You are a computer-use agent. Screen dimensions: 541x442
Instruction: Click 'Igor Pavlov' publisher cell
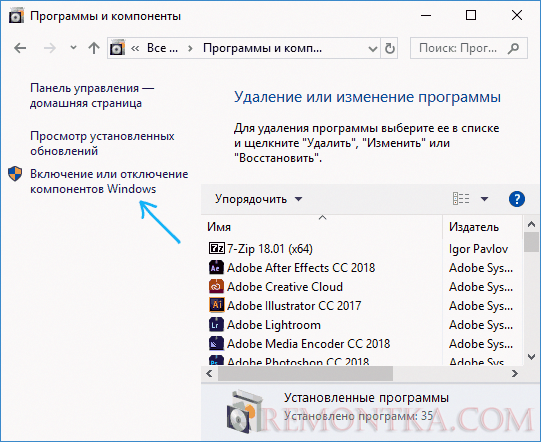click(x=478, y=249)
